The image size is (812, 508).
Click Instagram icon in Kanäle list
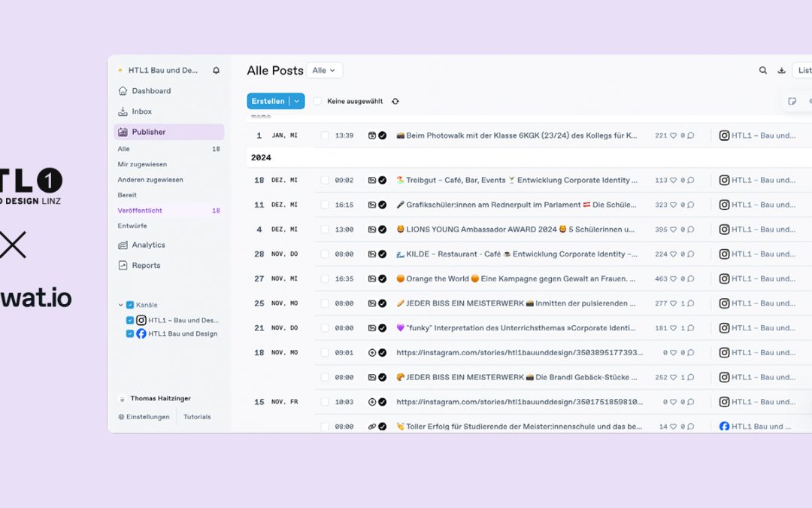(x=141, y=321)
